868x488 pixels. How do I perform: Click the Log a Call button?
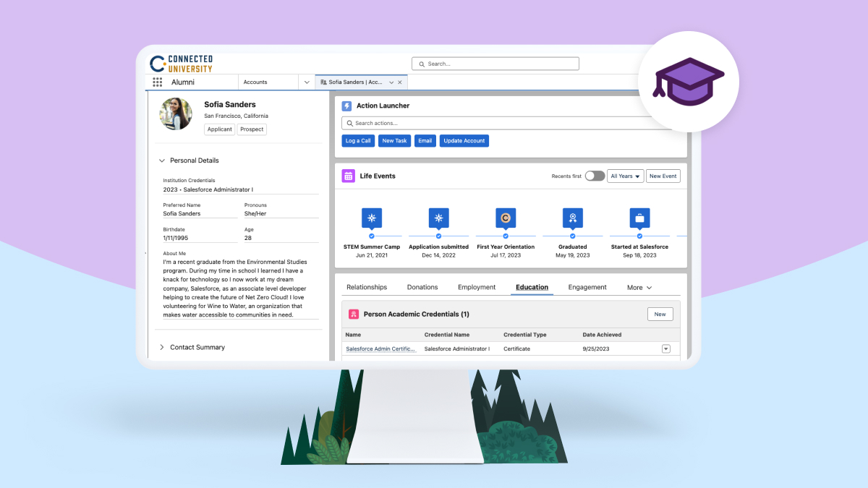click(357, 140)
